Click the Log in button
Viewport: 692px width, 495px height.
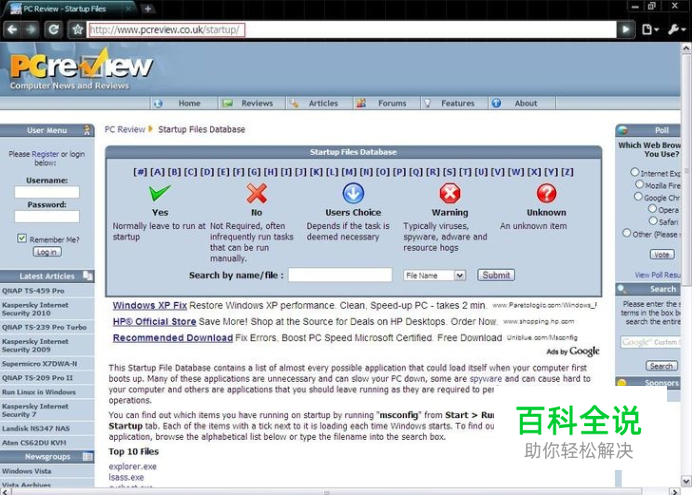(x=47, y=252)
